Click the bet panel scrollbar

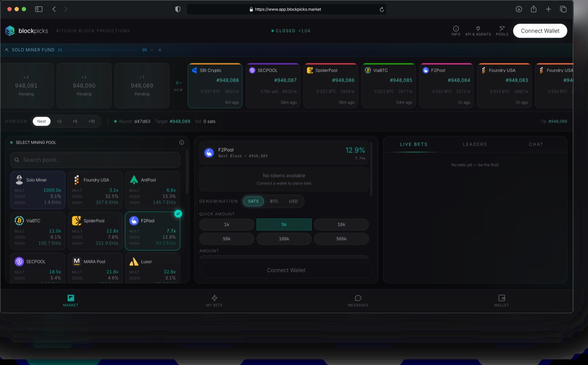tap(371, 169)
